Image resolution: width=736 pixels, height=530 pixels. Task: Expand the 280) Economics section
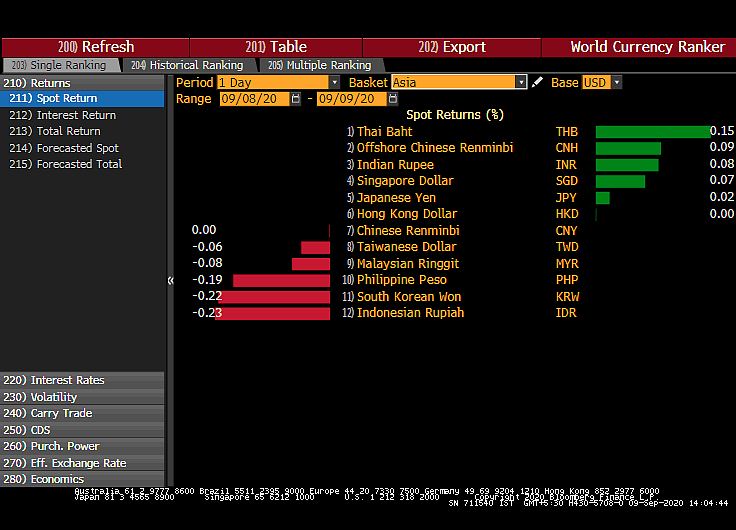coord(82,479)
